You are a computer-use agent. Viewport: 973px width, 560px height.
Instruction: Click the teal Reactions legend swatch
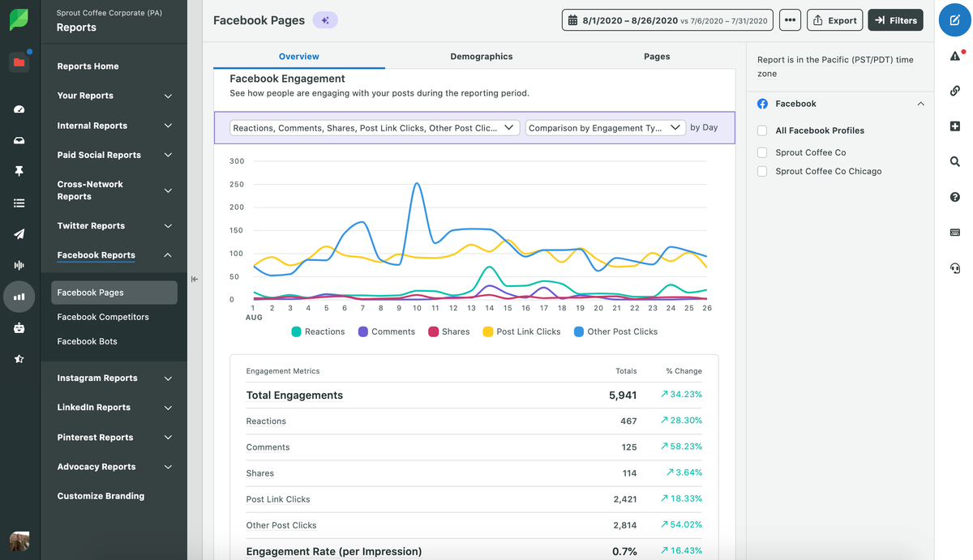click(297, 331)
